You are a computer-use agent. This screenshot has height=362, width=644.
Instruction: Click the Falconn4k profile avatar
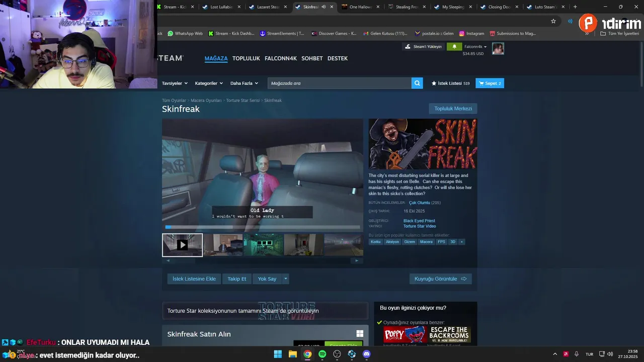click(x=498, y=49)
